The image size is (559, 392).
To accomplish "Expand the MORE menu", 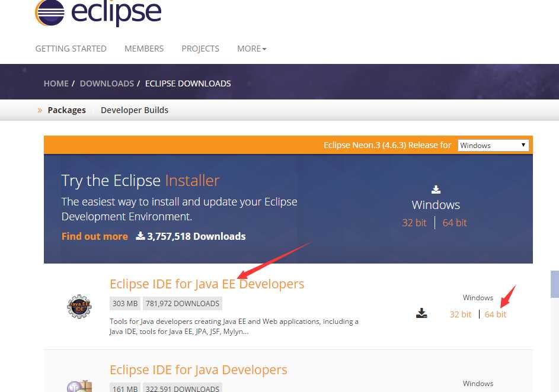I will coord(252,49).
